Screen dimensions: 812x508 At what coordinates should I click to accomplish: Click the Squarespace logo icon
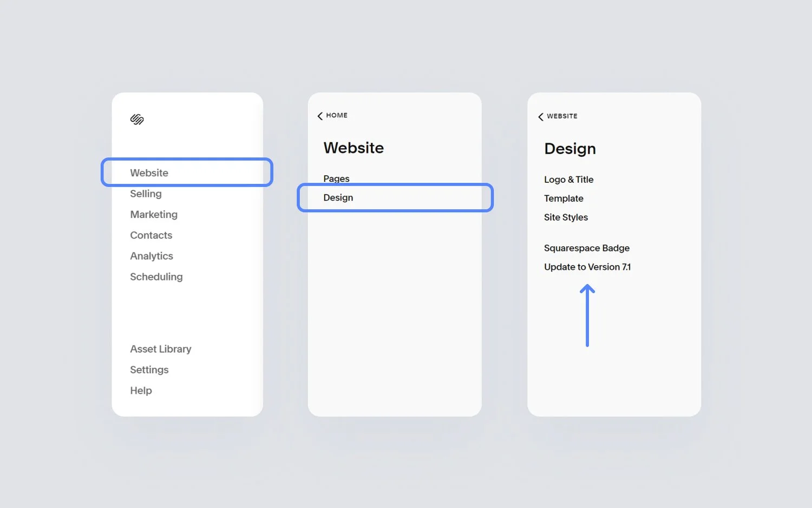click(137, 120)
